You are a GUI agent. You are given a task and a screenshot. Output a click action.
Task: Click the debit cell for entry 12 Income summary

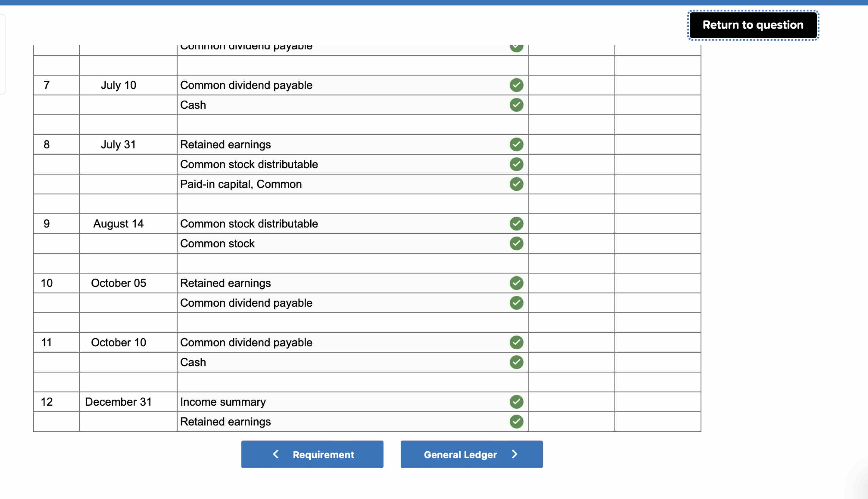[x=571, y=402]
